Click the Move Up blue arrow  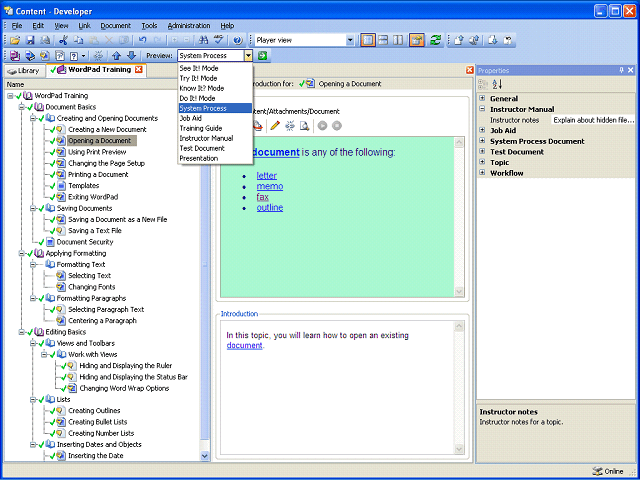click(116, 56)
